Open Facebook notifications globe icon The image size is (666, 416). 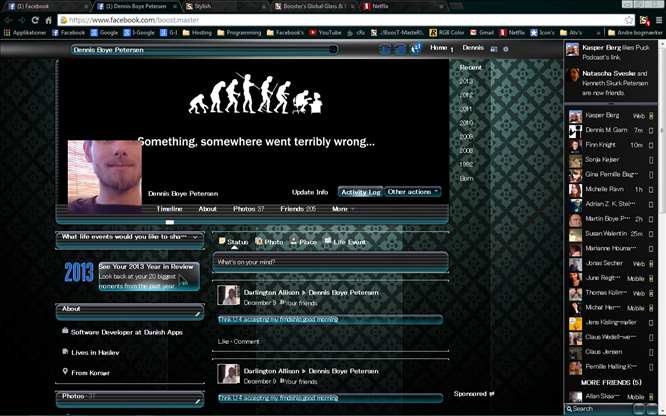[416, 48]
